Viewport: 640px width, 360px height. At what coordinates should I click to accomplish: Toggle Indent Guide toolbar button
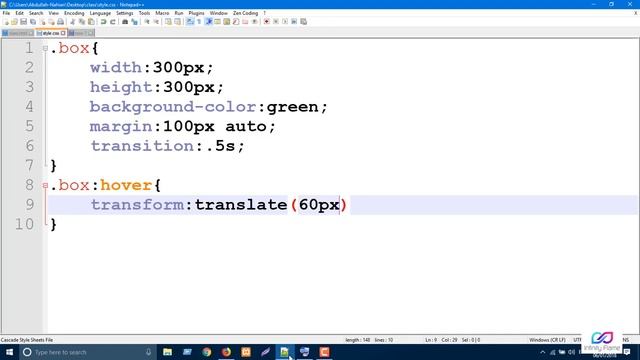point(208,22)
